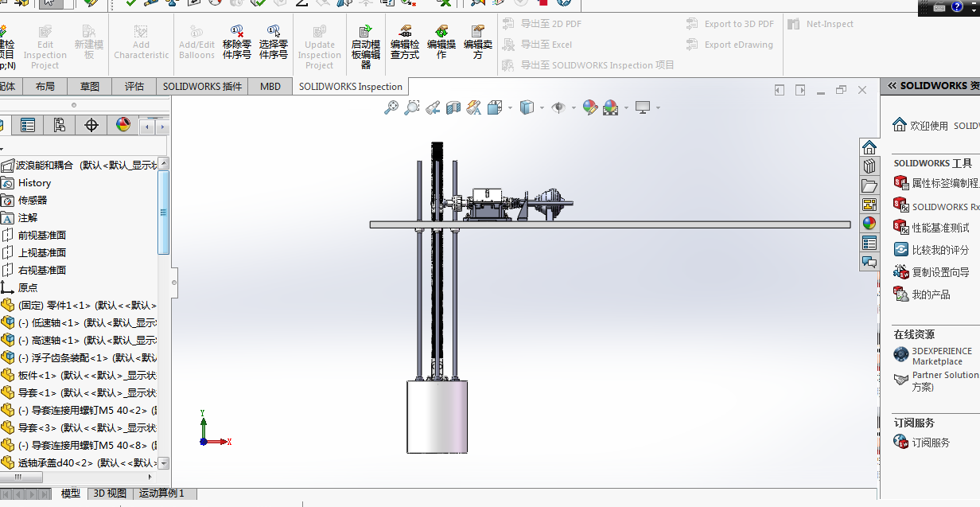The width and height of the screenshot is (980, 507).
Task: Open SOLIDWORKS Forum chat icon in task pane
Action: tap(869, 262)
